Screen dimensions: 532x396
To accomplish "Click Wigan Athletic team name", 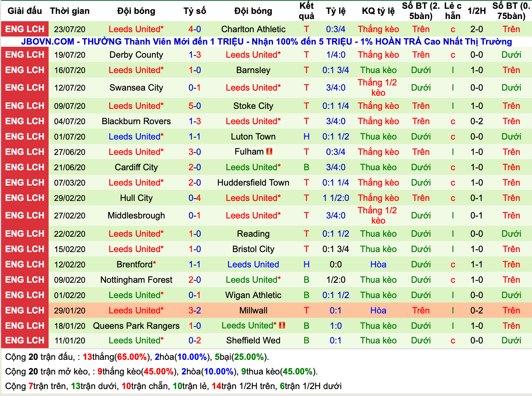I will click(x=253, y=295).
